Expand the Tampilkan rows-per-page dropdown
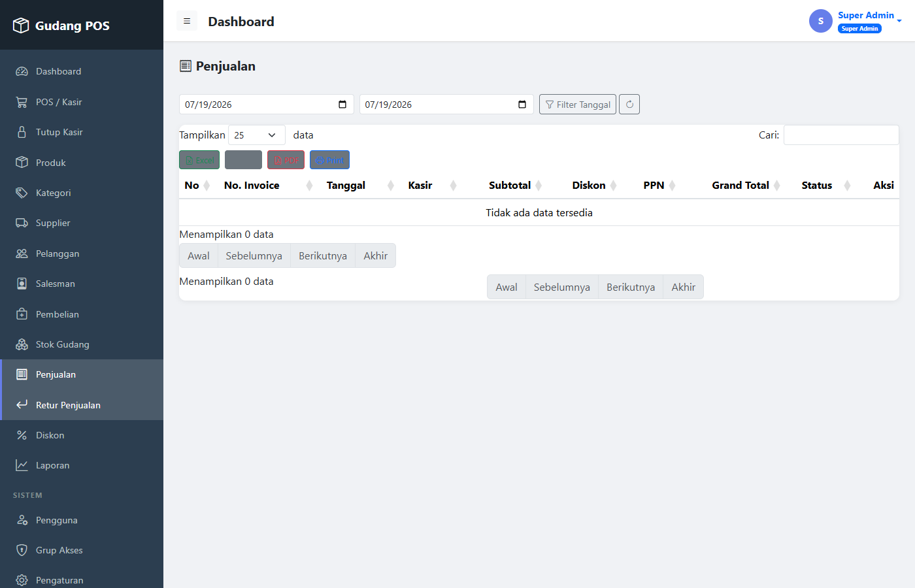This screenshot has height=588, width=915. click(257, 135)
